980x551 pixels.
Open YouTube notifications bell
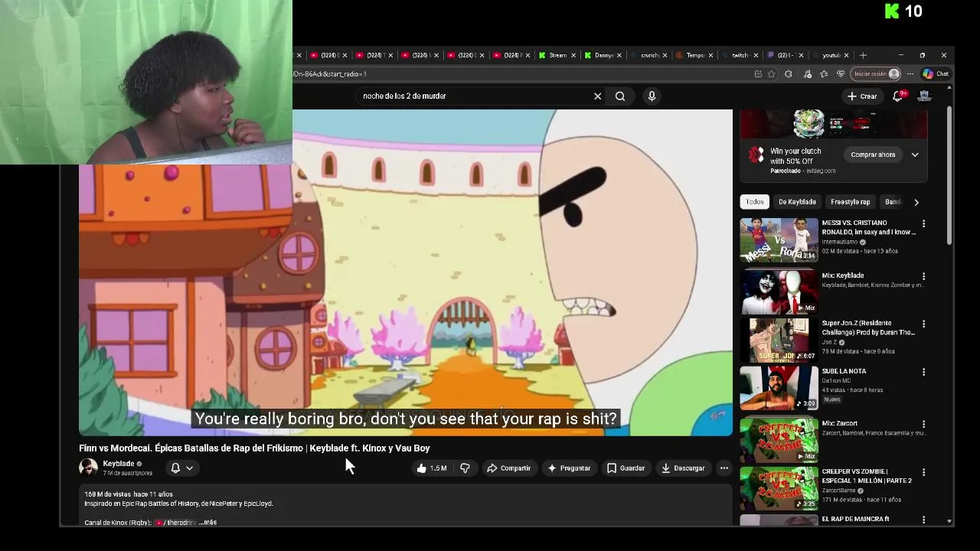[898, 96]
